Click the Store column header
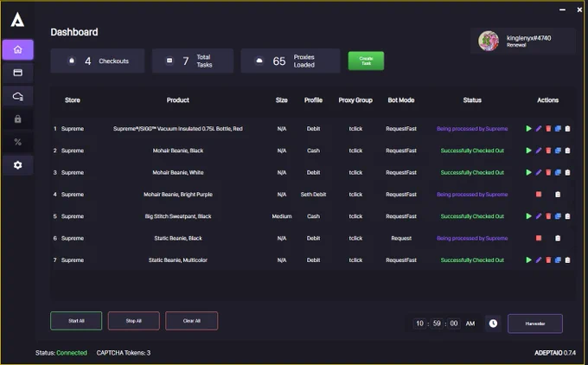This screenshot has height=365, width=588. coord(73,100)
